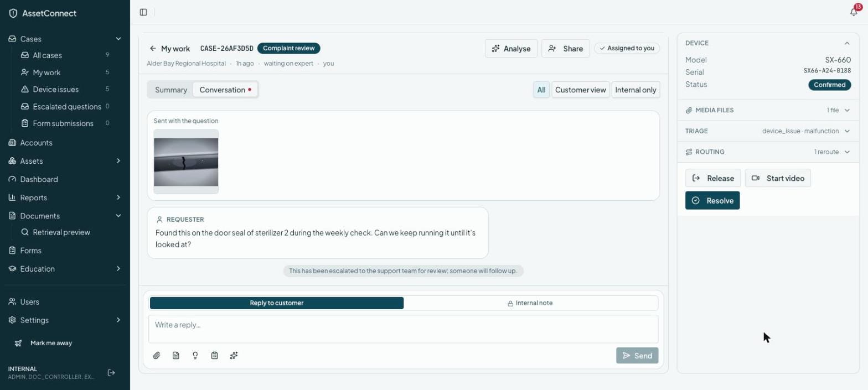Expand the TRIAGE section
868x390 pixels.
768,131
